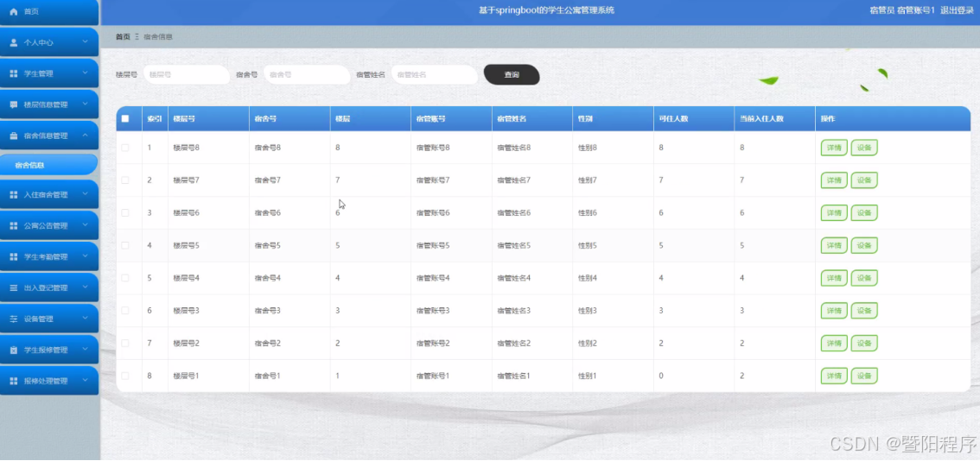Focus the 宿管姓名 search input field
Viewport: 980px width, 461px height.
tap(435, 74)
